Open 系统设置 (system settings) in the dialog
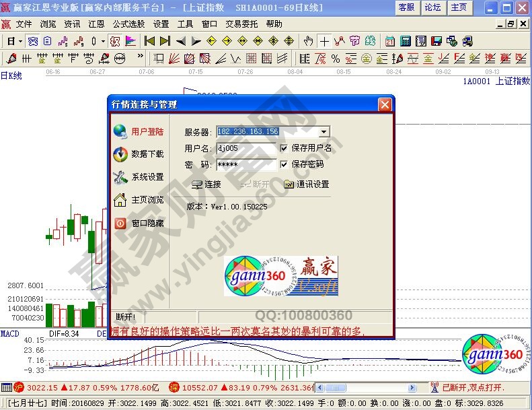 pyautogui.click(x=120, y=177)
